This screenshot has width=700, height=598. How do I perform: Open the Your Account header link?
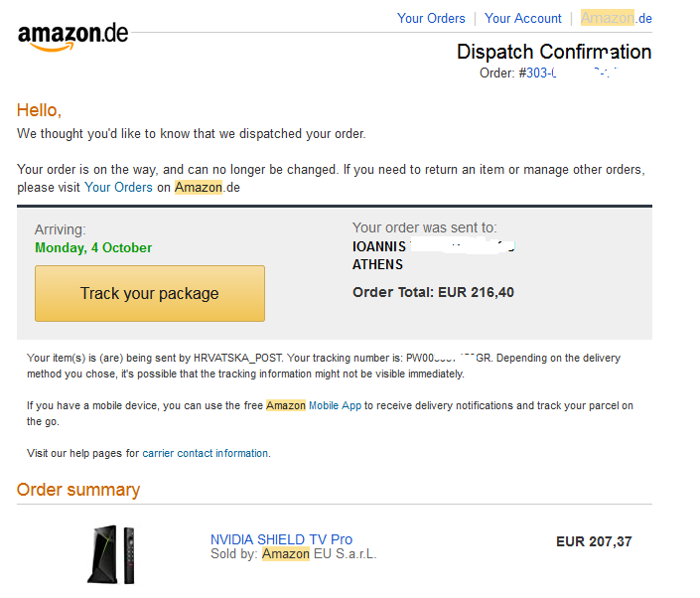(523, 18)
